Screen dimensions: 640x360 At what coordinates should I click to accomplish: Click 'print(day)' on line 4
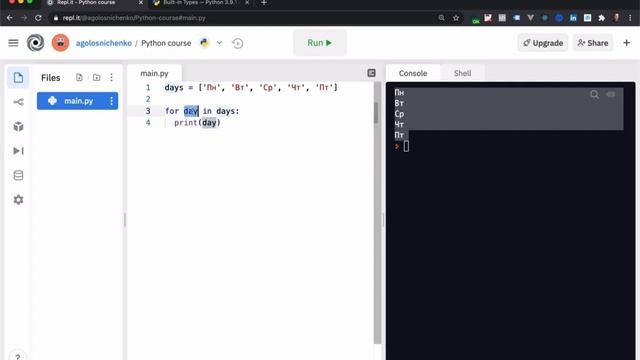[197, 122]
